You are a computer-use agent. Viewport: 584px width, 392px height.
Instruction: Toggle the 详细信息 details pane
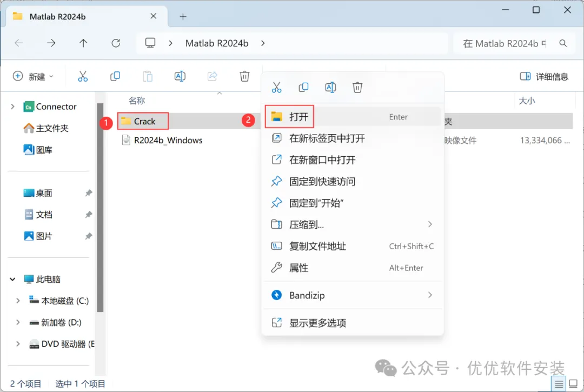544,76
